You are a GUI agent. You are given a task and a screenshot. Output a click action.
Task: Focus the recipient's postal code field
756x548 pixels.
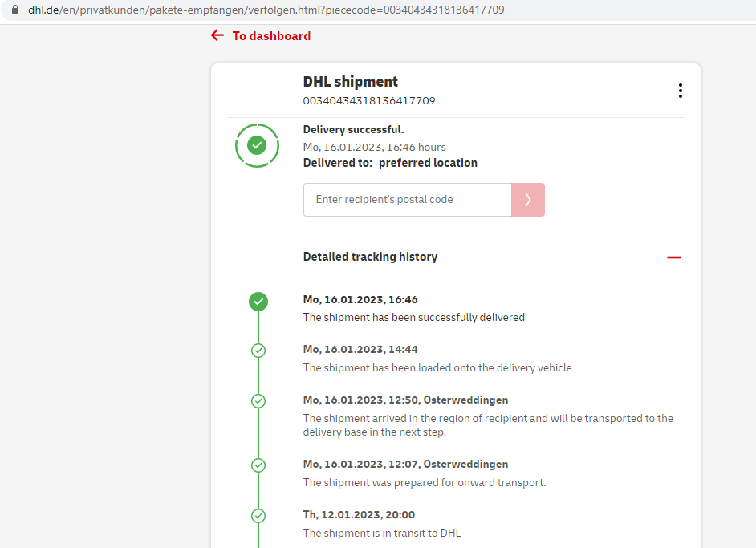click(x=407, y=200)
